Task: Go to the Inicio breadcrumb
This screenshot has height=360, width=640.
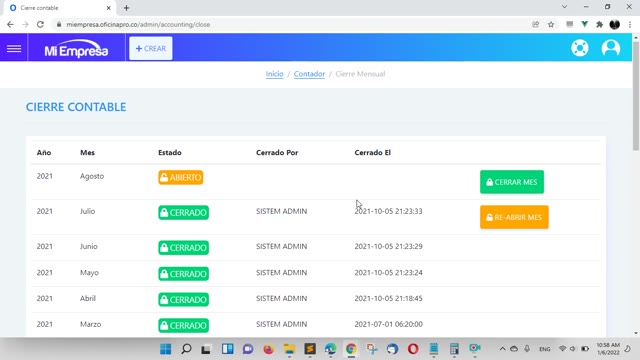Action: click(x=274, y=74)
